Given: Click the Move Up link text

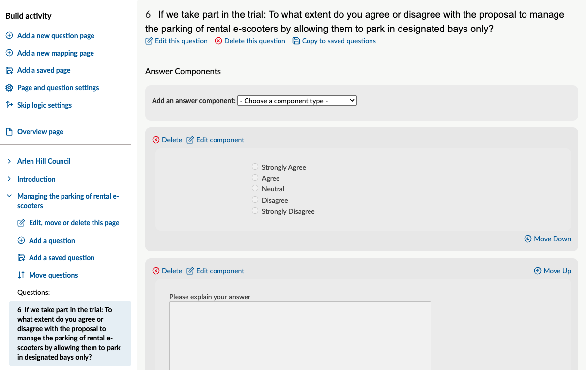Looking at the screenshot, I should coord(557,271).
